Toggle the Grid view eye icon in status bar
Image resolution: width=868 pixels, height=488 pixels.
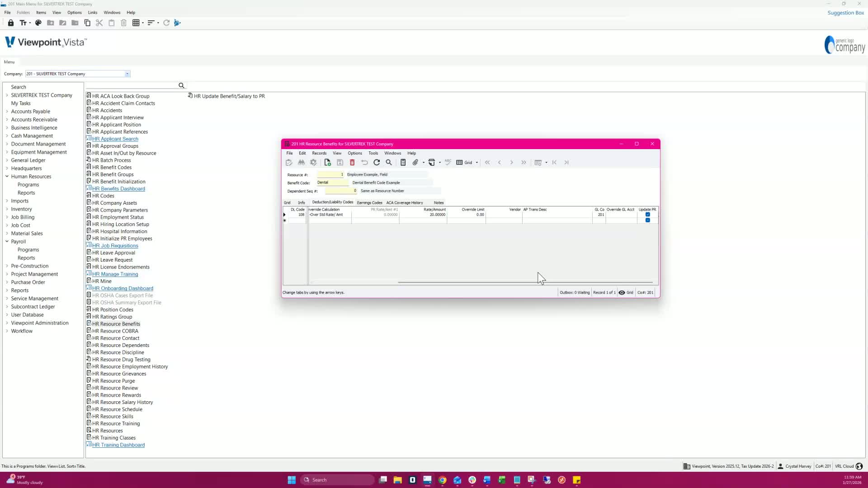point(622,293)
